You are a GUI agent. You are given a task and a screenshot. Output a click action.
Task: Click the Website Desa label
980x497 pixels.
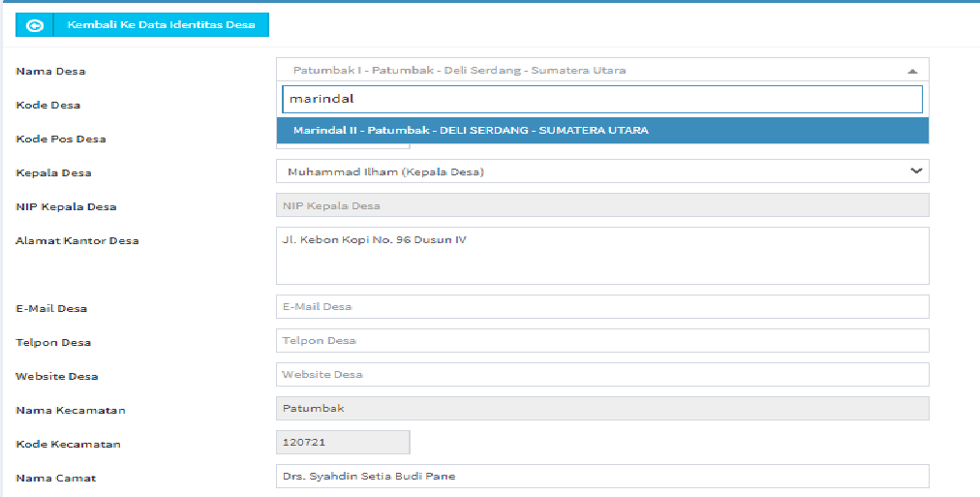[x=57, y=376]
